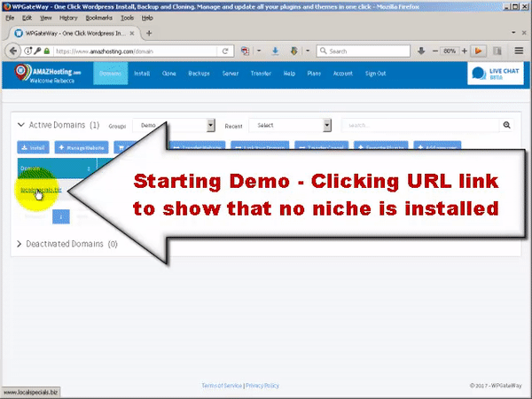
Task: Open the Firefox hamburger menu
Action: (519, 51)
